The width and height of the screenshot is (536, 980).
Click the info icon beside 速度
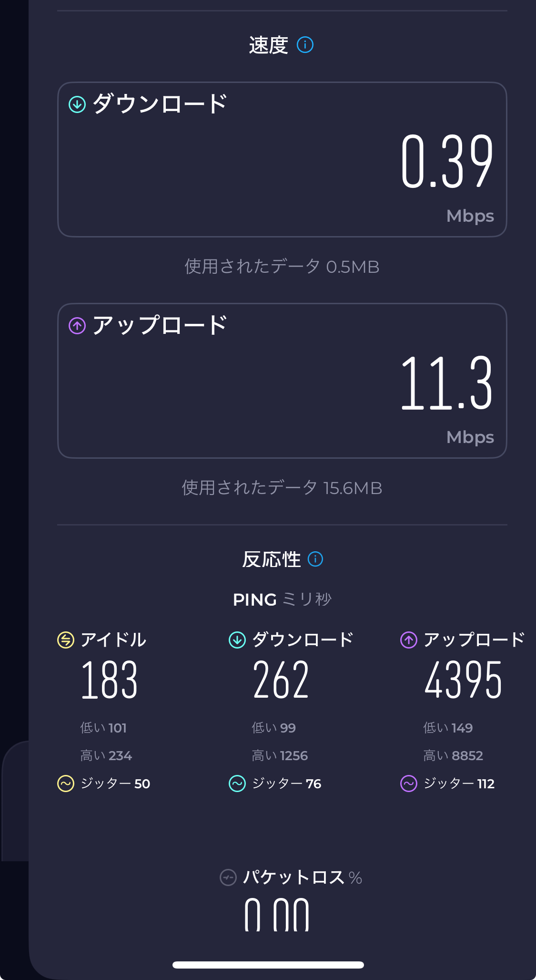(x=305, y=45)
